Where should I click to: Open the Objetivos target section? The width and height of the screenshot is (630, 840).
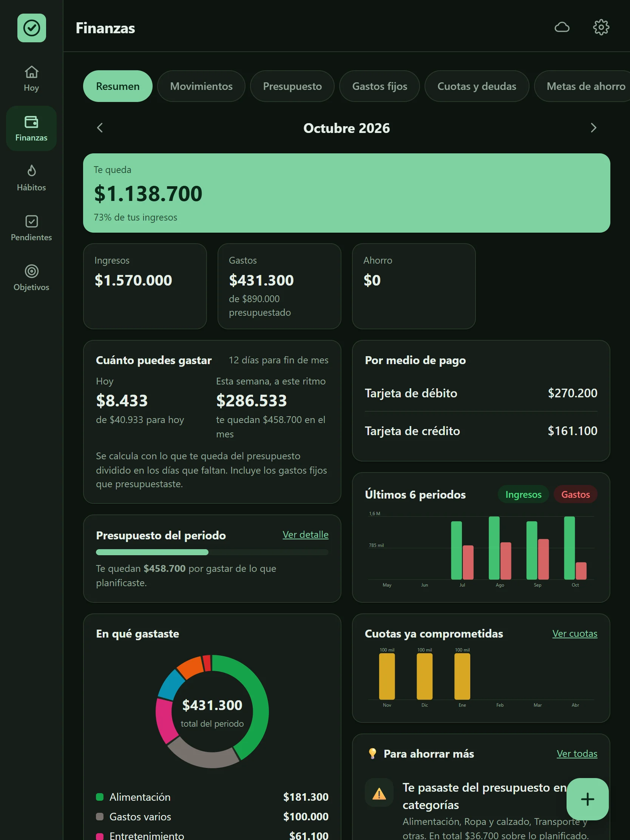pyautogui.click(x=31, y=278)
